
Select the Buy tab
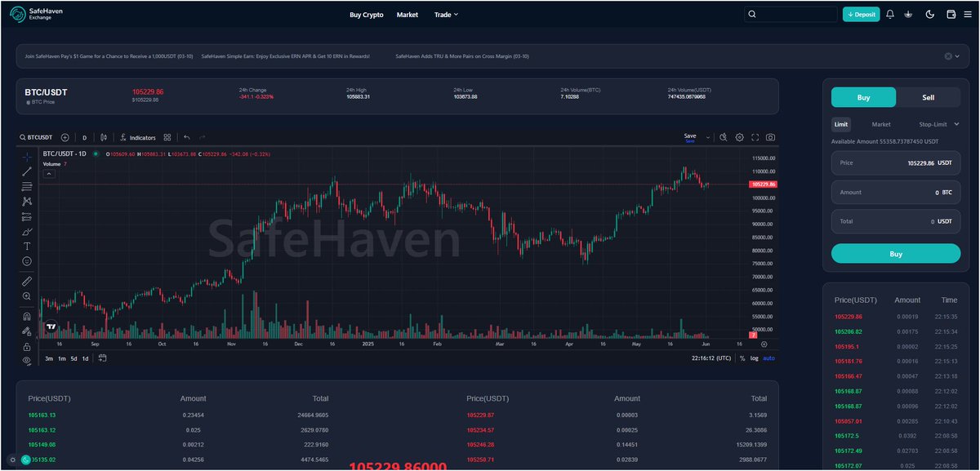863,97
